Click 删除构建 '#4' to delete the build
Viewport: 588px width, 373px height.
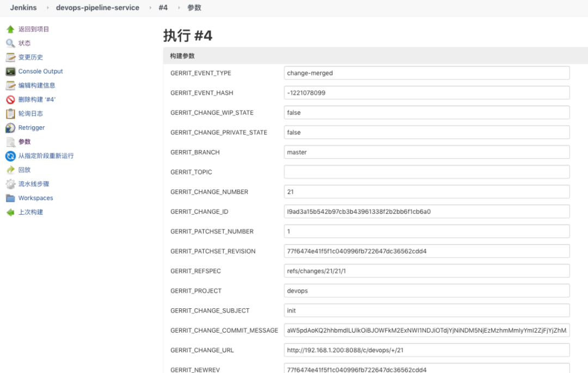point(36,99)
